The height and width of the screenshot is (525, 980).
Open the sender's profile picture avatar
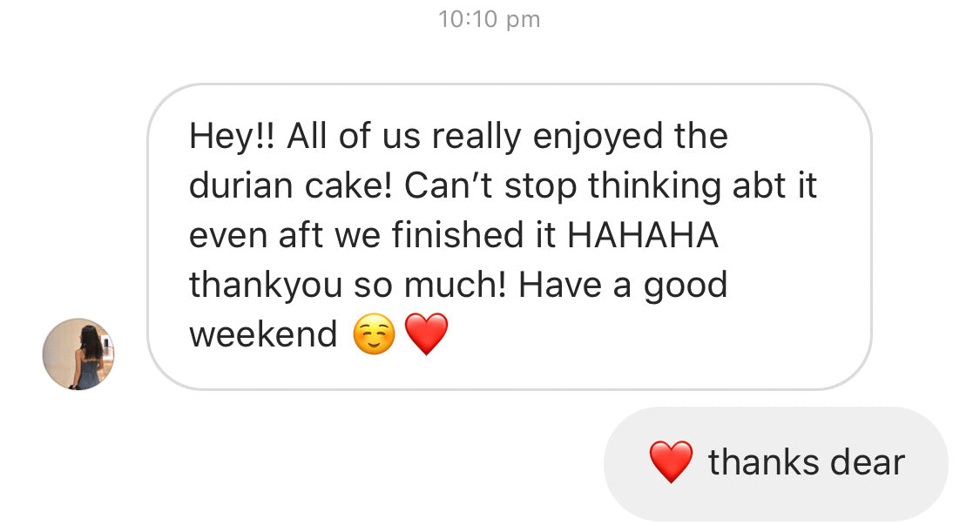coord(78,354)
